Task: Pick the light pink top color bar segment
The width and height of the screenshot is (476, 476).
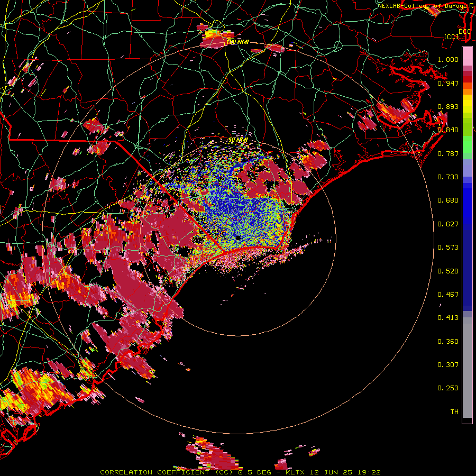Action: [467, 57]
